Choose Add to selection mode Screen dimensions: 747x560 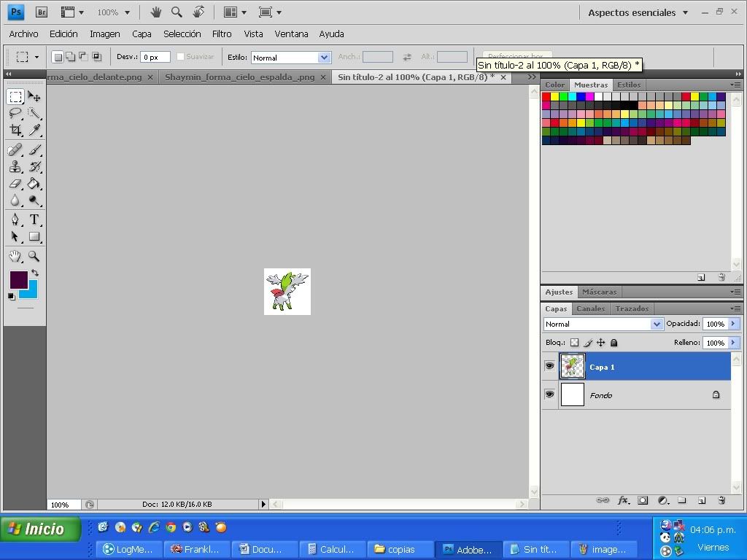(71, 57)
